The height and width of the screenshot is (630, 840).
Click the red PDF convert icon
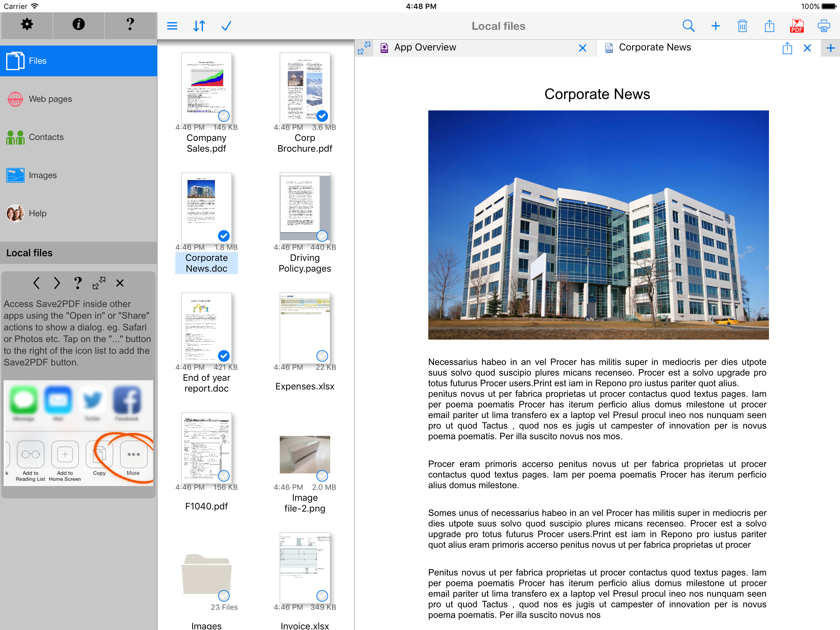[x=796, y=26]
